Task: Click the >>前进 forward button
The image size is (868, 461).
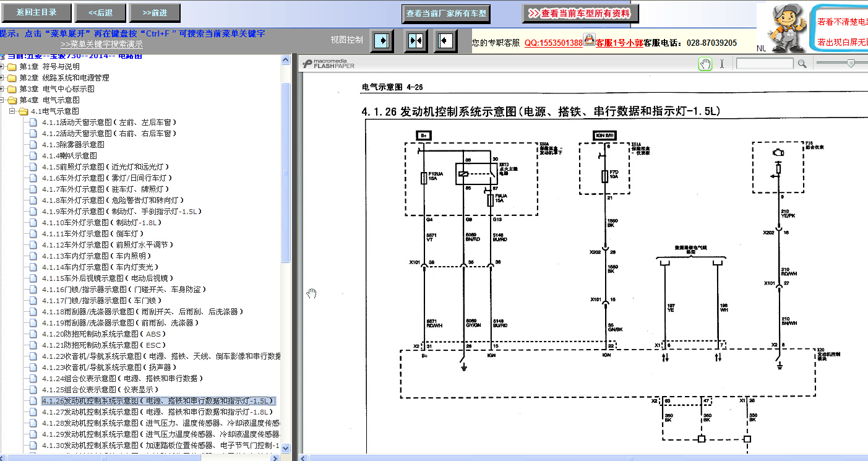Action: 155,12
